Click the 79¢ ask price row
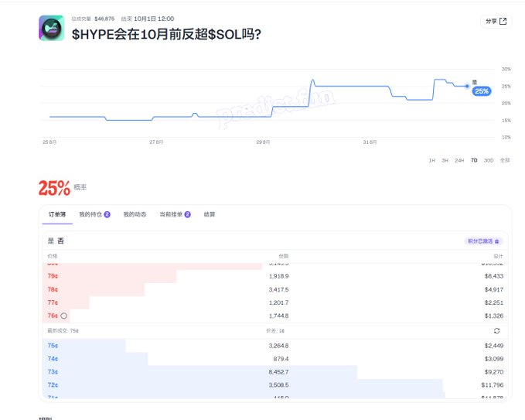525x420 pixels. pyautogui.click(x=275, y=276)
